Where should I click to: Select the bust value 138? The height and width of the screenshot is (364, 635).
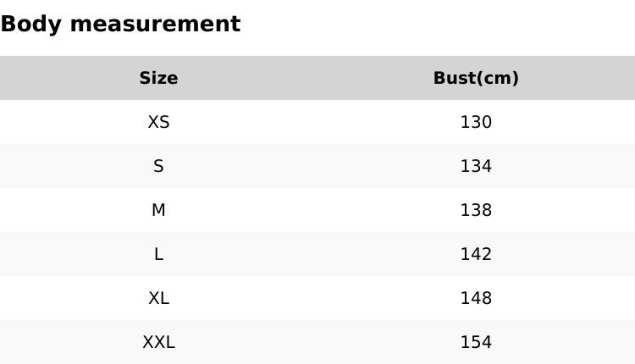click(x=476, y=210)
